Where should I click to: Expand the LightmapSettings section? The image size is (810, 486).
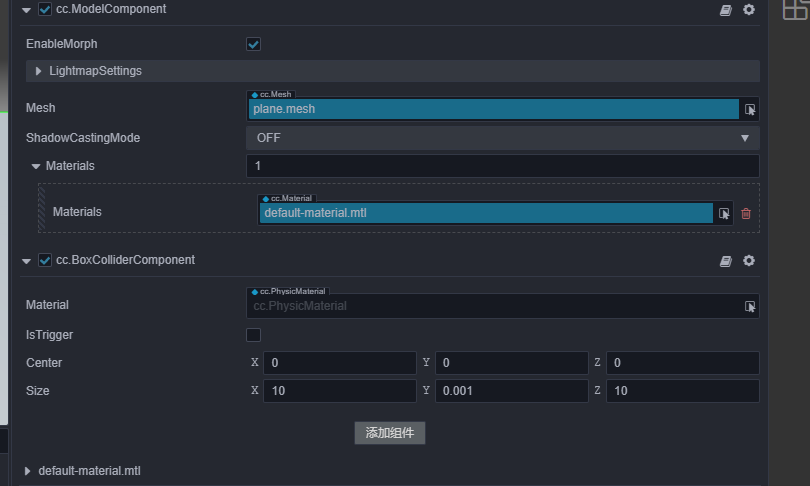click(39, 71)
